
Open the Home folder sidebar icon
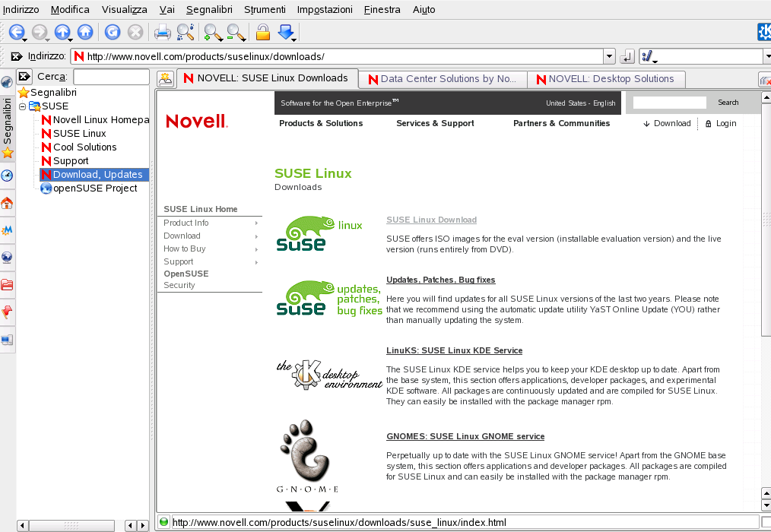coord(7,203)
